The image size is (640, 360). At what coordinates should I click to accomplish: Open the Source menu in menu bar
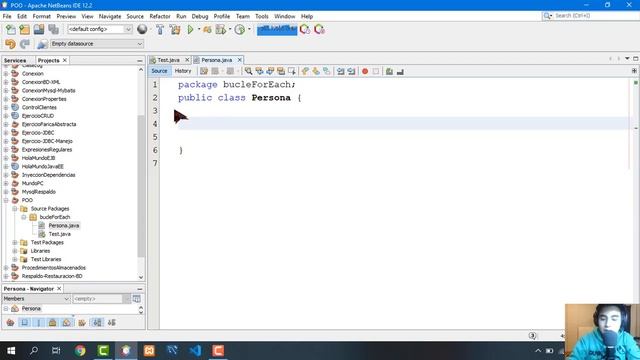click(x=135, y=16)
